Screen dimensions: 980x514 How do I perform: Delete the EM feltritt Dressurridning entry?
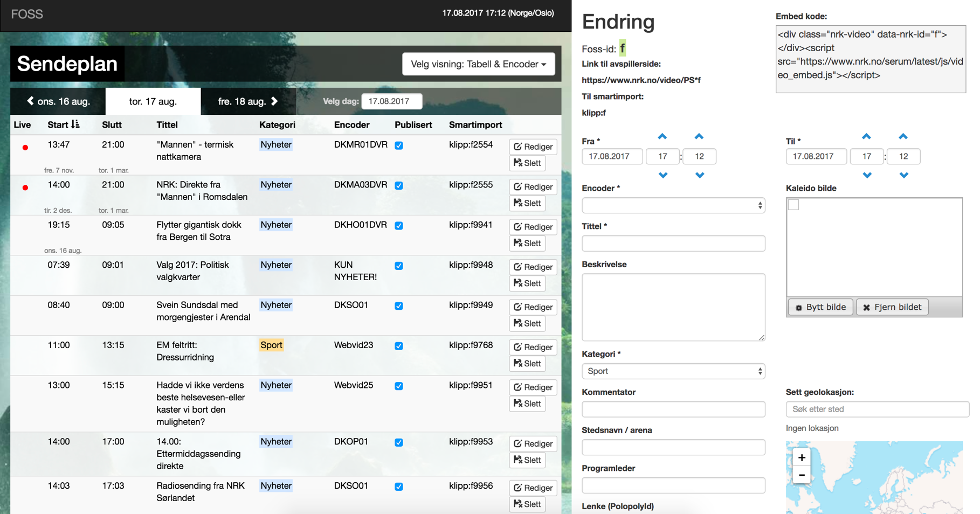pyautogui.click(x=527, y=364)
